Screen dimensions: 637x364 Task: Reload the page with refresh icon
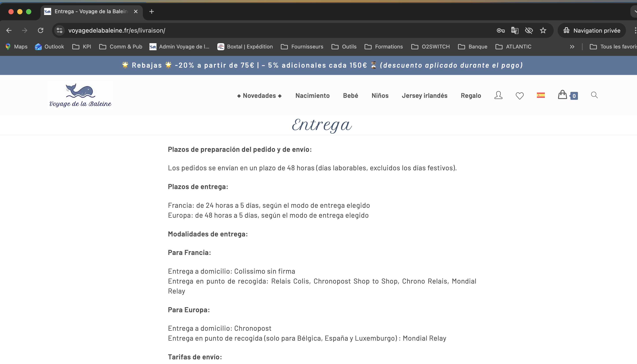(41, 30)
